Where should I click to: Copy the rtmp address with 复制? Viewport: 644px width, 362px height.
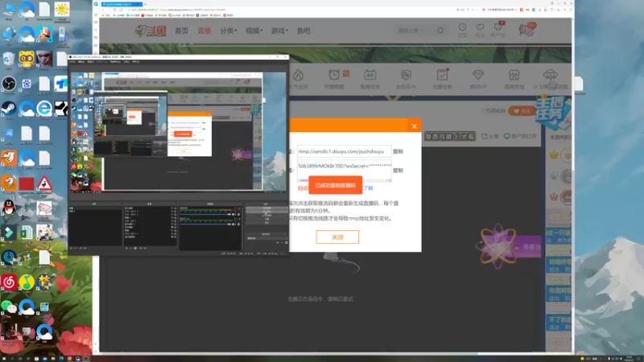click(x=398, y=151)
